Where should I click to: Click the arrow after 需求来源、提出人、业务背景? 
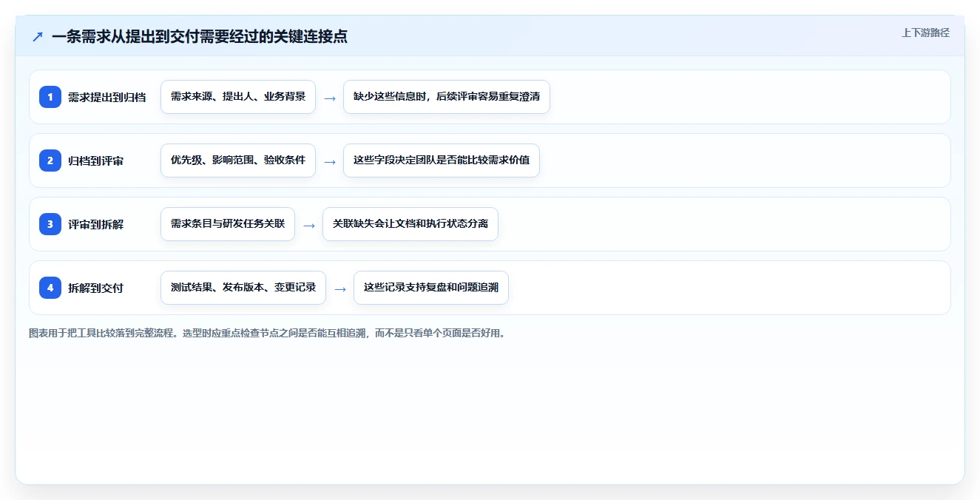tap(330, 98)
